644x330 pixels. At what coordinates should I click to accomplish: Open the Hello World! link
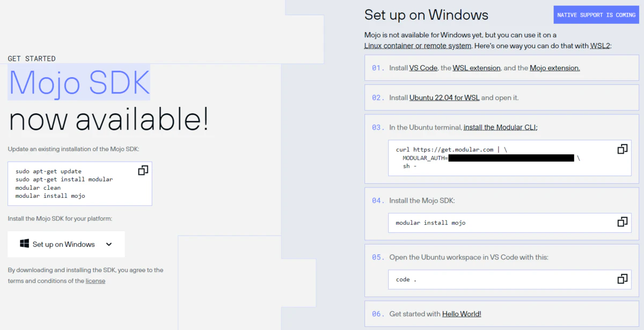pyautogui.click(x=462, y=314)
